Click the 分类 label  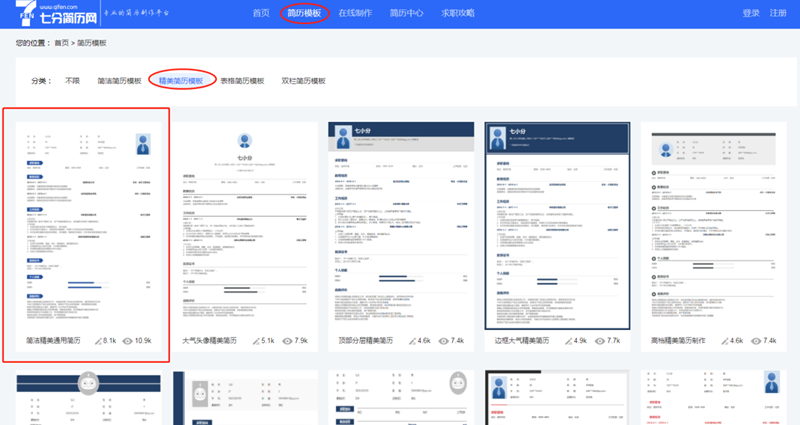pos(41,81)
